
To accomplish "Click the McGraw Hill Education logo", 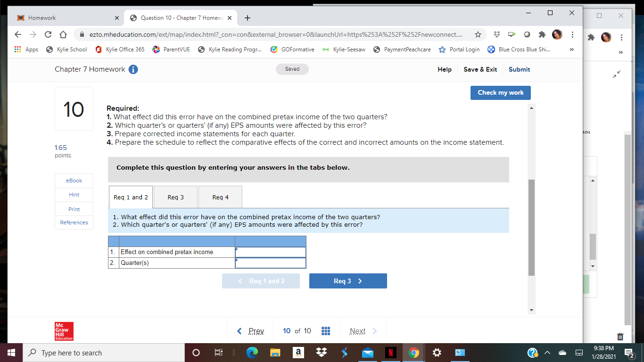I will (x=64, y=331).
